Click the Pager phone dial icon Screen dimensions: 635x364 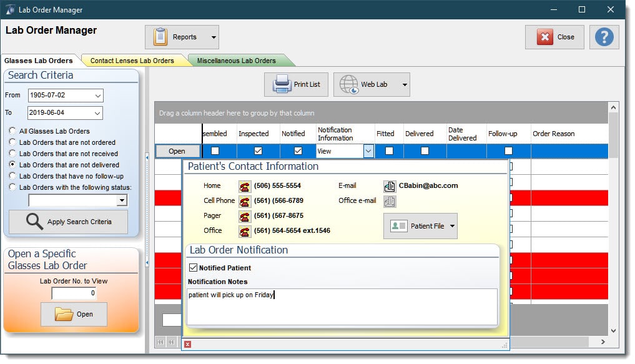point(244,216)
